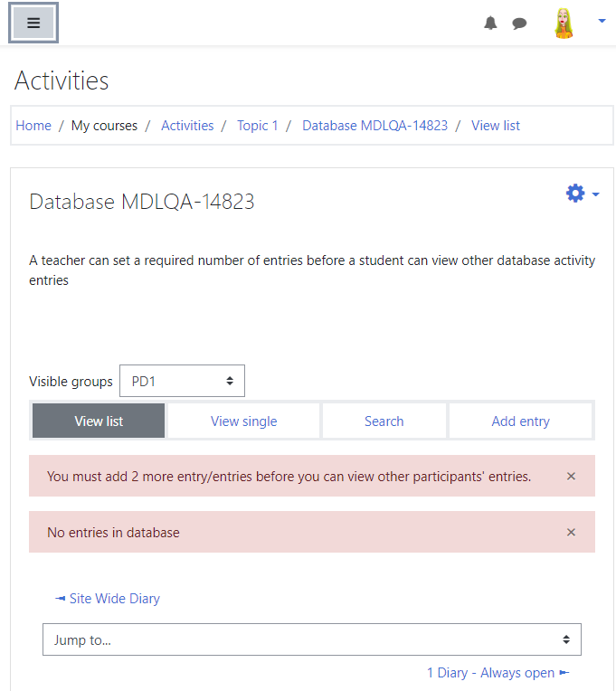Click View list breadcrumb link
The width and height of the screenshot is (616, 691).
pyautogui.click(x=496, y=126)
